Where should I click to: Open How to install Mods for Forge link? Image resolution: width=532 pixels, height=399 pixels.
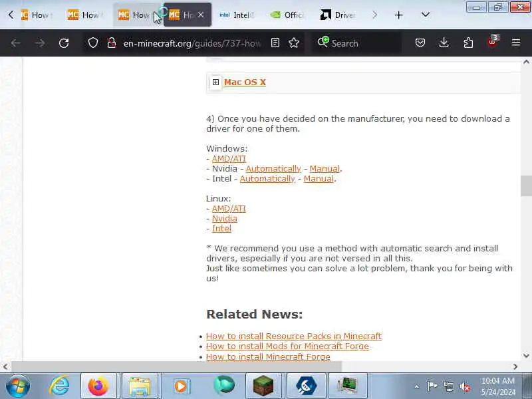pyautogui.click(x=287, y=346)
